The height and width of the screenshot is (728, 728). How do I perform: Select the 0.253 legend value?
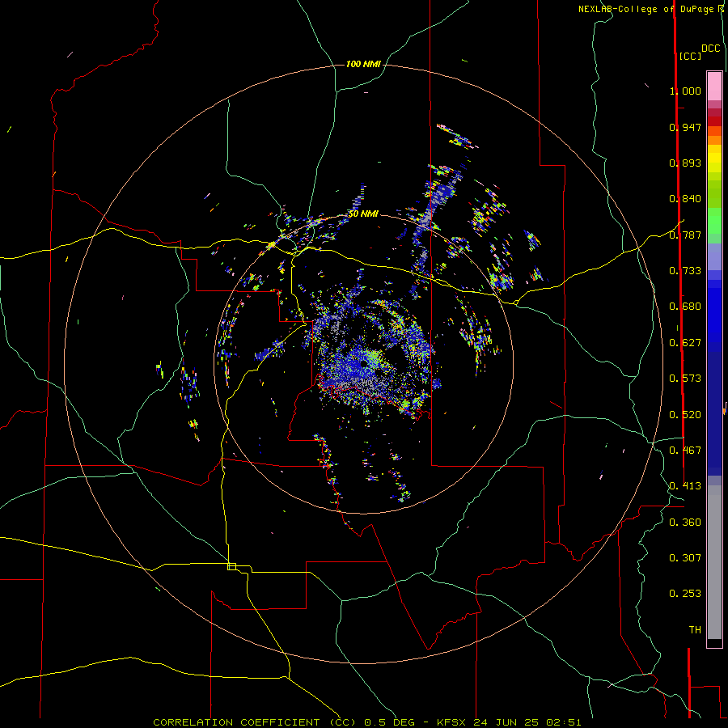pyautogui.click(x=685, y=594)
